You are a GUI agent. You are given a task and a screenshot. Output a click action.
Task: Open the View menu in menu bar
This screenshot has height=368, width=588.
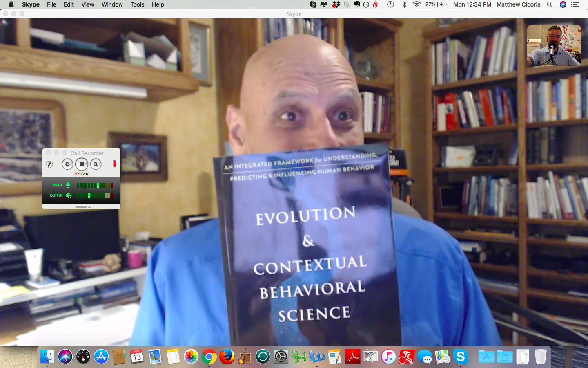87,4
